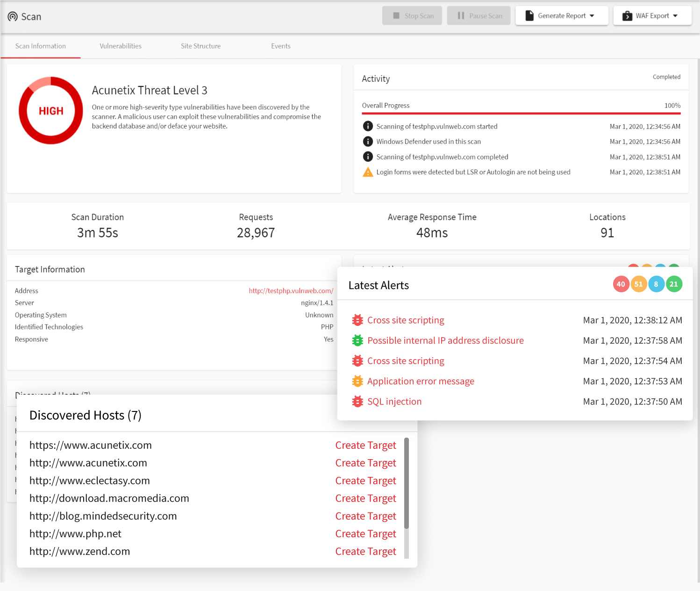Select the blue informational badge showing 8

(x=656, y=284)
